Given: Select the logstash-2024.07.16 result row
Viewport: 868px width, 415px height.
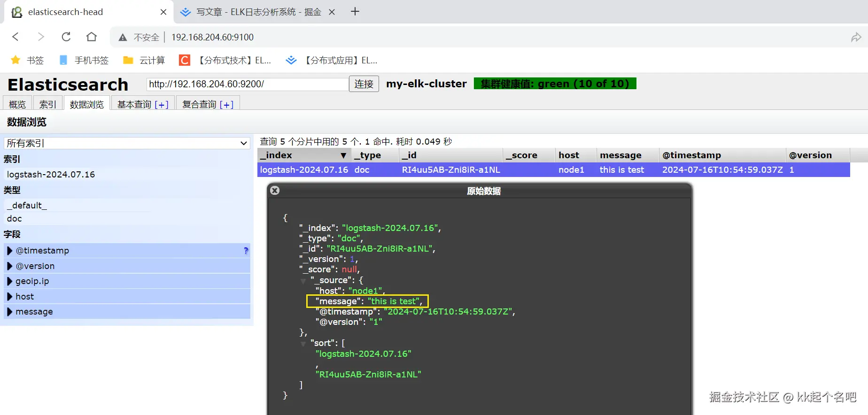Looking at the screenshot, I should click(x=554, y=170).
